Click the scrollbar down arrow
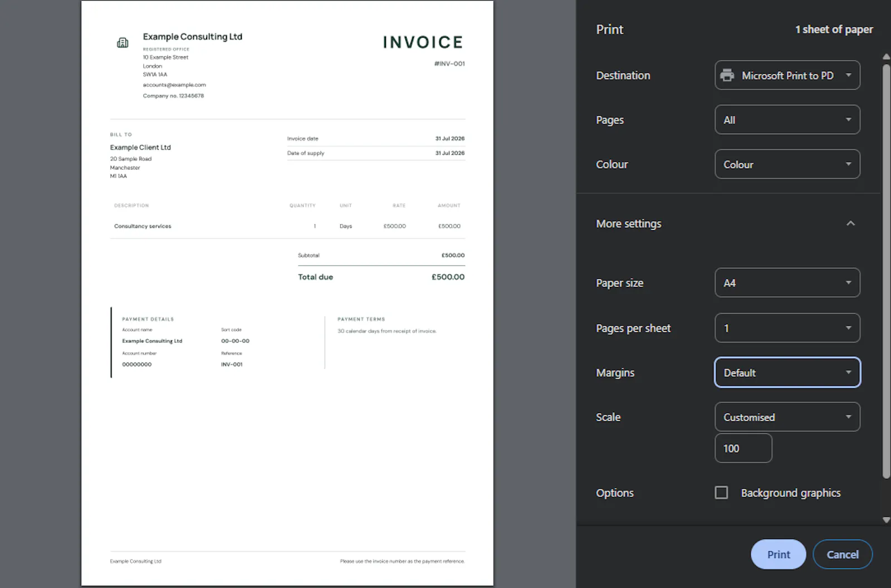This screenshot has height=588, width=891. pyautogui.click(x=886, y=520)
